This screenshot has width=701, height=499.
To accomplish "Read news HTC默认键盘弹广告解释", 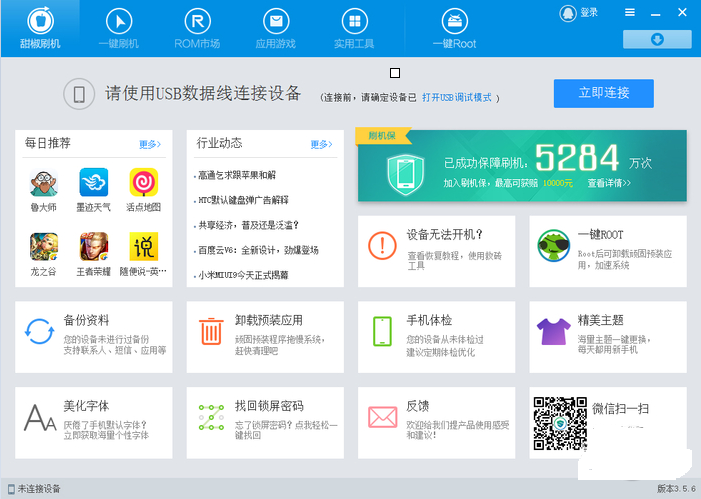I will click(243, 200).
